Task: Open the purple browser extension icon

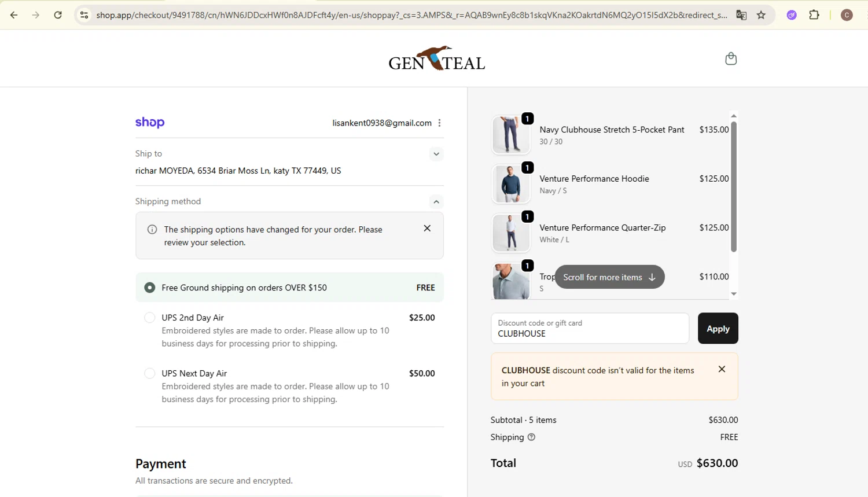Action: [792, 15]
